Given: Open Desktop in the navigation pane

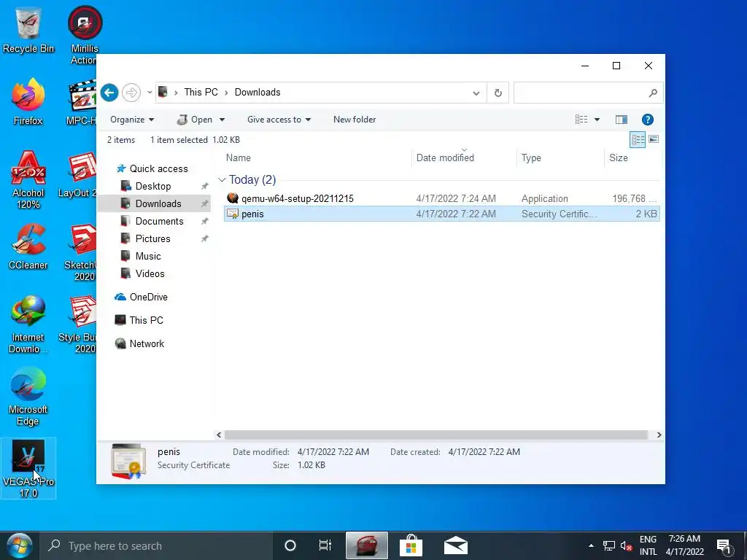Looking at the screenshot, I should [153, 186].
